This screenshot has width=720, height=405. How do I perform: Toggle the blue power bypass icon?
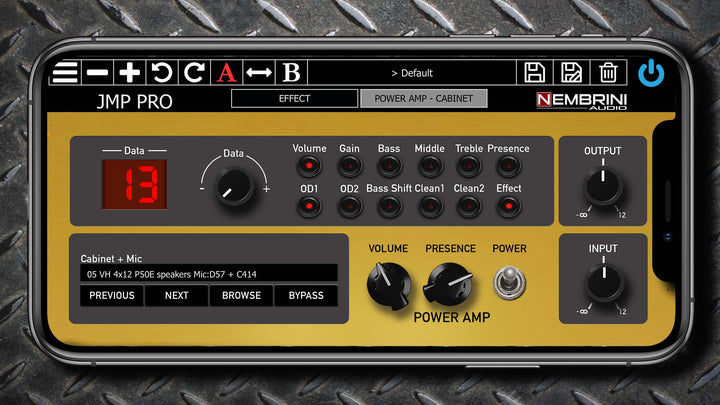click(651, 73)
